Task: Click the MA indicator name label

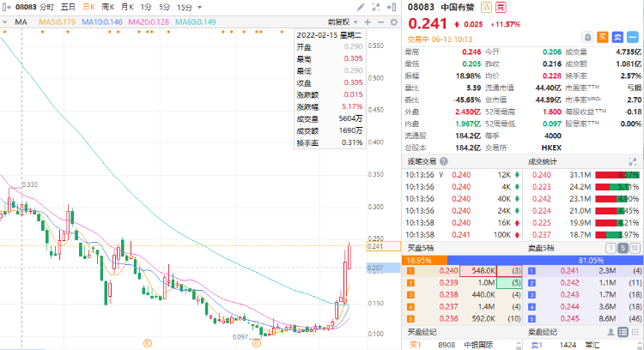Action: tap(21, 21)
